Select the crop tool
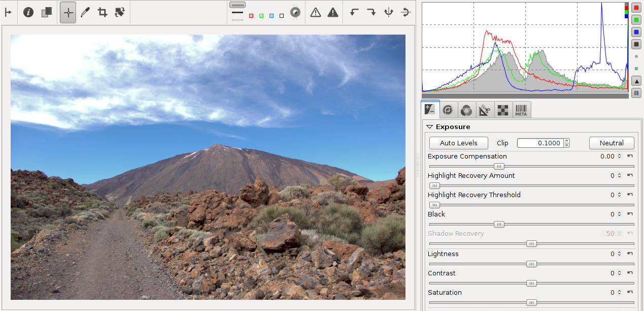Viewport: 644px width, 311px height. 103,12
